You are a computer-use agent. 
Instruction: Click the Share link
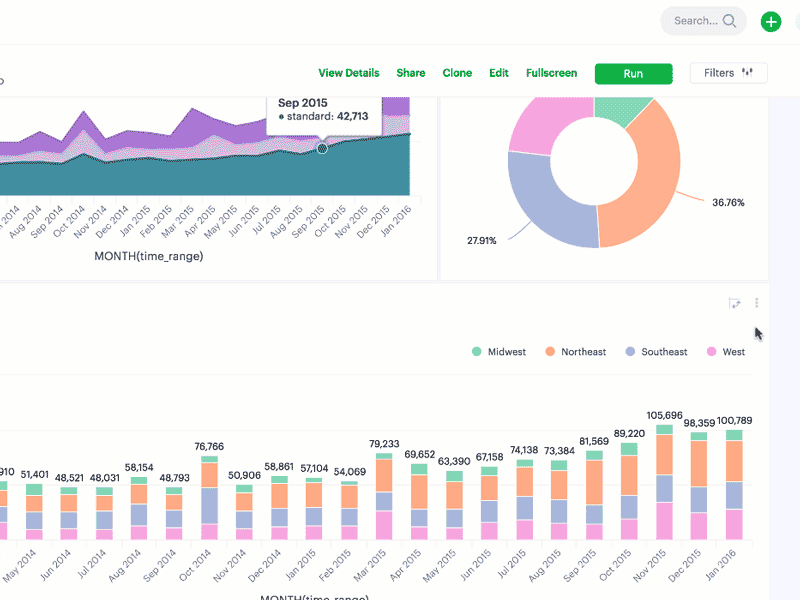(411, 73)
